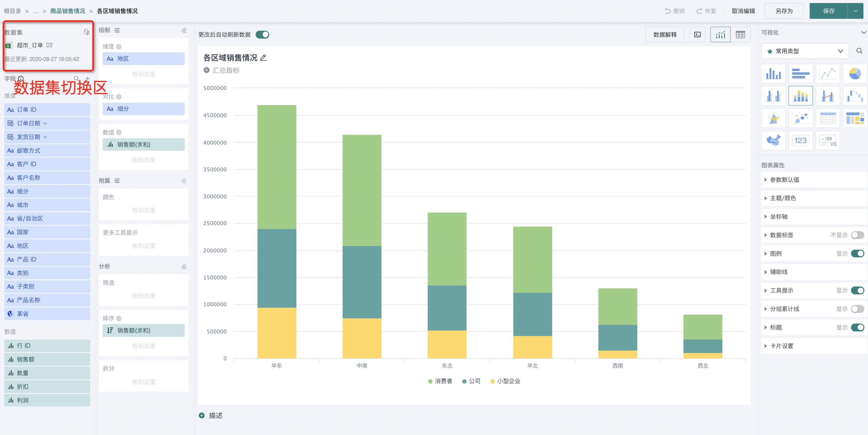The width and height of the screenshot is (868, 435).
Task: Click the dataset refresh/switch icon
Action: (87, 32)
